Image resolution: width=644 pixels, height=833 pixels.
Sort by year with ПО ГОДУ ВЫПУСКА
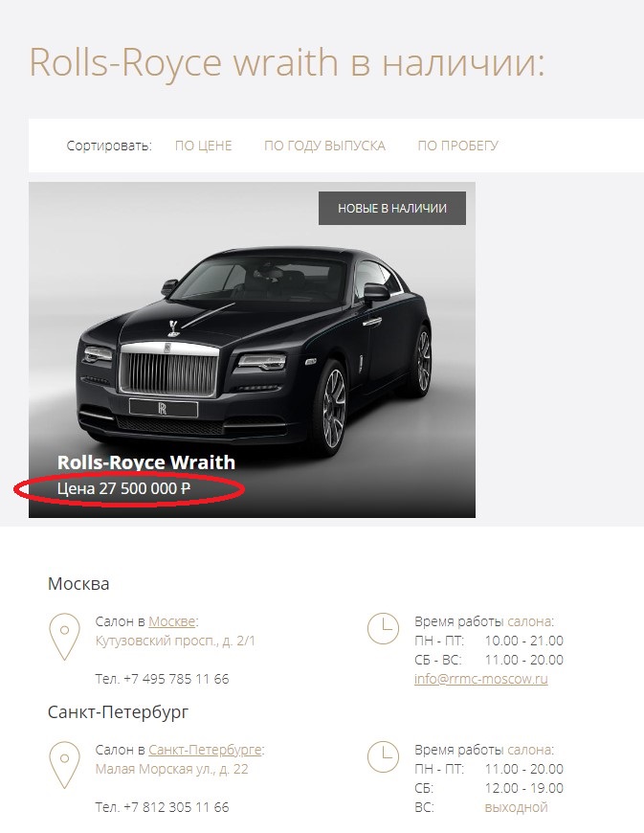tap(324, 146)
